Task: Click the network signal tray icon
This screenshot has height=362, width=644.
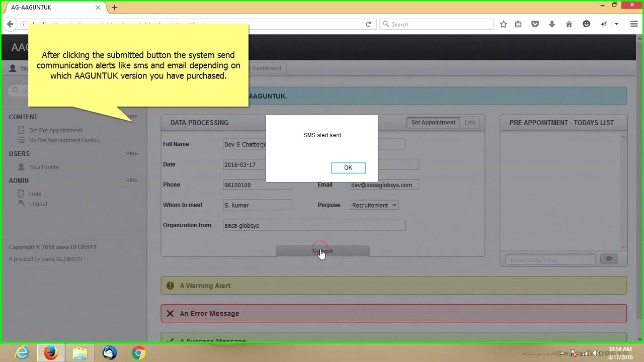Action: pyautogui.click(x=585, y=353)
